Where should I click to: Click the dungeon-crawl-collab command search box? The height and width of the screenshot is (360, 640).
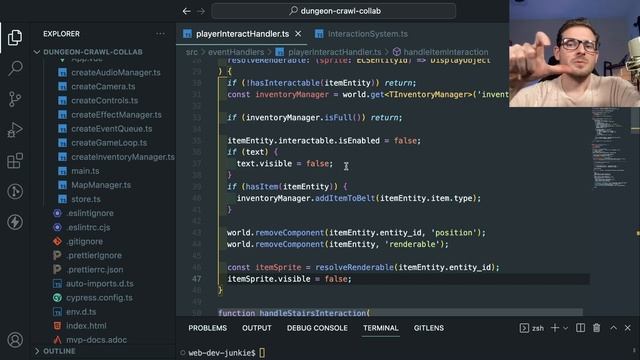(x=334, y=11)
